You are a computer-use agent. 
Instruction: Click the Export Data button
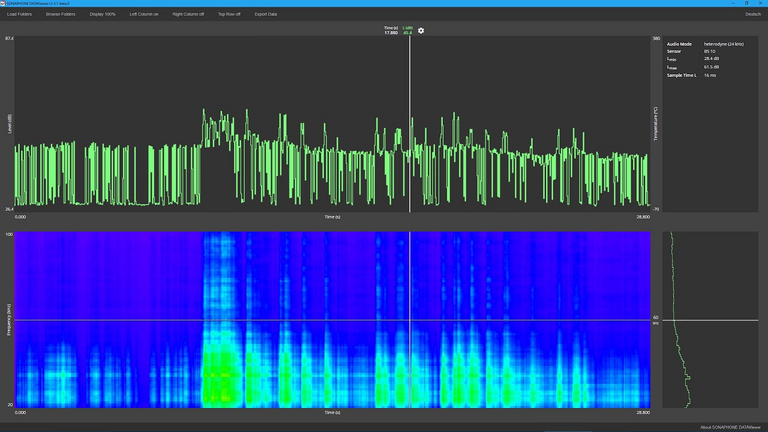point(266,14)
